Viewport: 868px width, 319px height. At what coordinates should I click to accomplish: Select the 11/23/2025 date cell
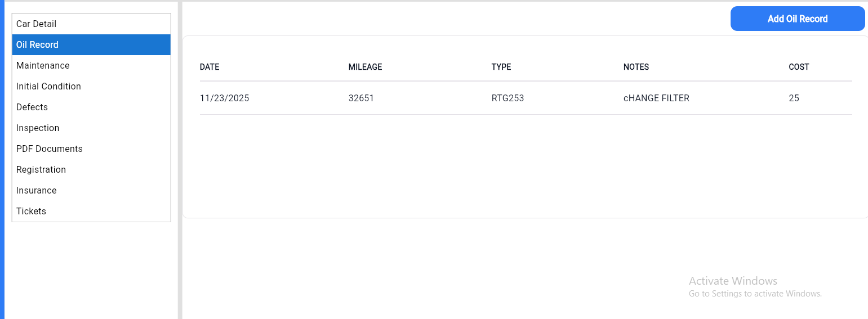tap(224, 98)
